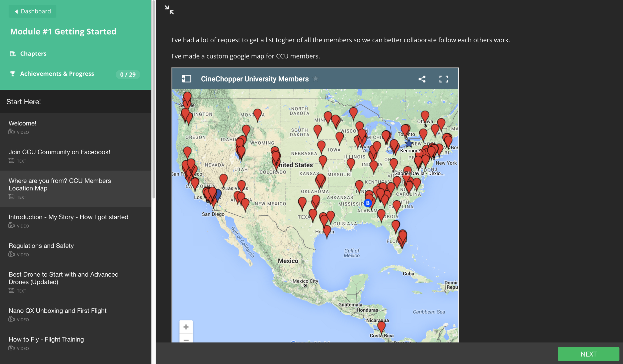Open the map in fullscreen view
The image size is (623, 364).
tap(444, 79)
